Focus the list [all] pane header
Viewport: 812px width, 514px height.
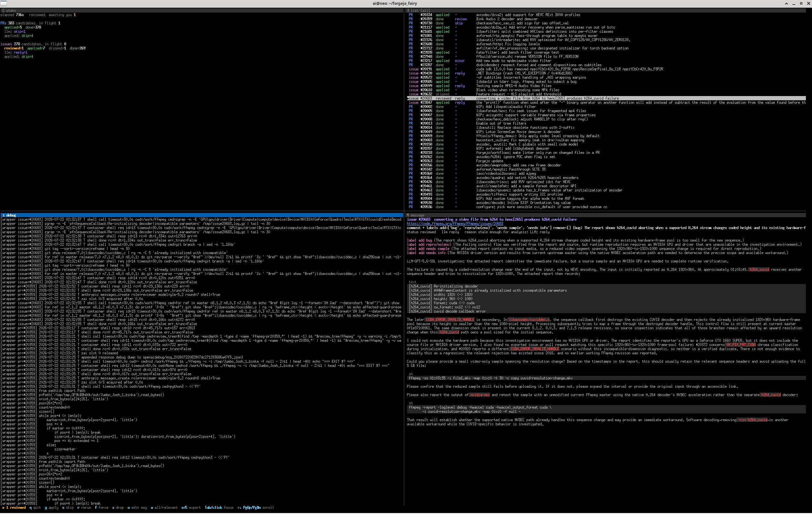pyautogui.click(x=606, y=11)
